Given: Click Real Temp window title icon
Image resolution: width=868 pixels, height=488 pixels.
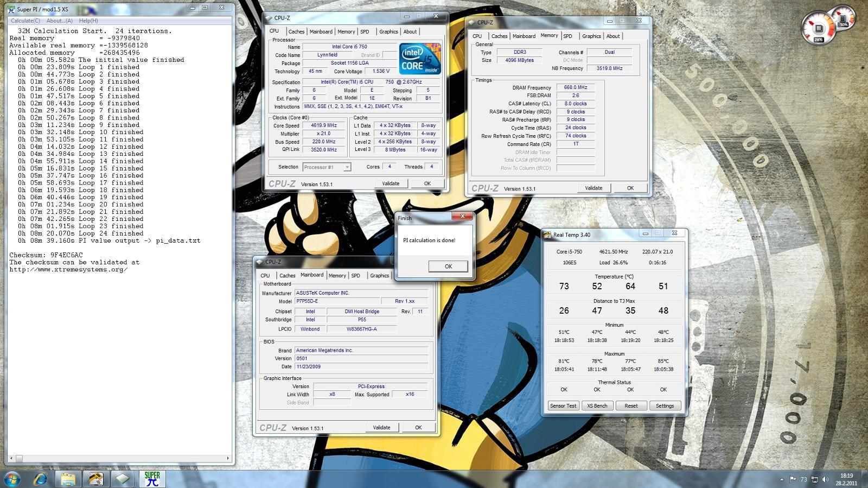Looking at the screenshot, I should pos(548,235).
